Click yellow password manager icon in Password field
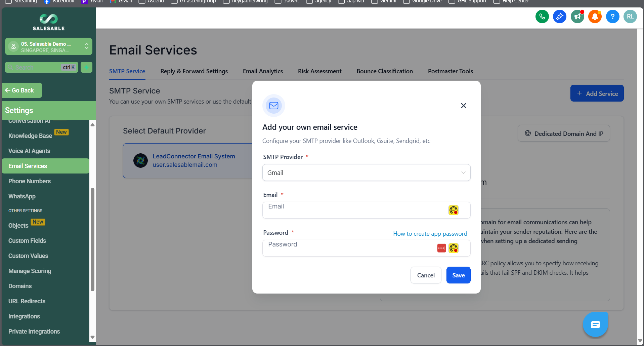This screenshot has height=346, width=644. 454,248
